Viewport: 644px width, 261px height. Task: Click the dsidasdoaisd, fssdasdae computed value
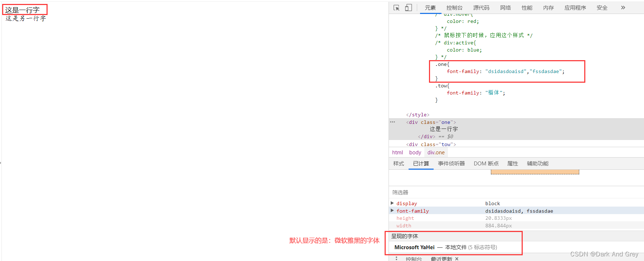click(519, 211)
